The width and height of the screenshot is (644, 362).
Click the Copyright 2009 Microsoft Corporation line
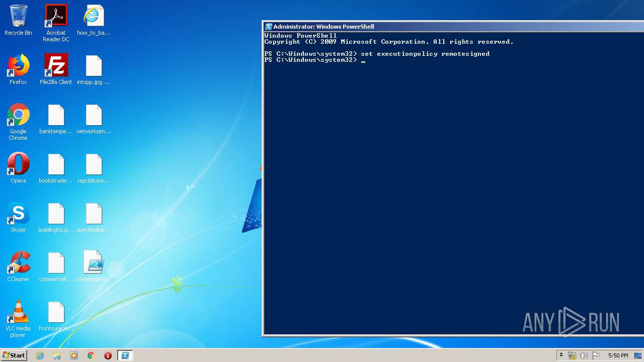(389, 42)
